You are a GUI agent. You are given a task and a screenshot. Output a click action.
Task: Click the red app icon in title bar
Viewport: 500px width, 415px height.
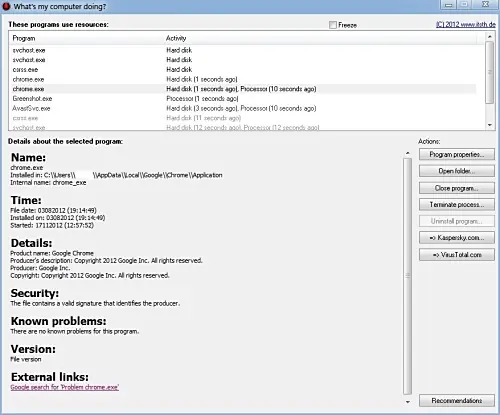coord(6,6)
